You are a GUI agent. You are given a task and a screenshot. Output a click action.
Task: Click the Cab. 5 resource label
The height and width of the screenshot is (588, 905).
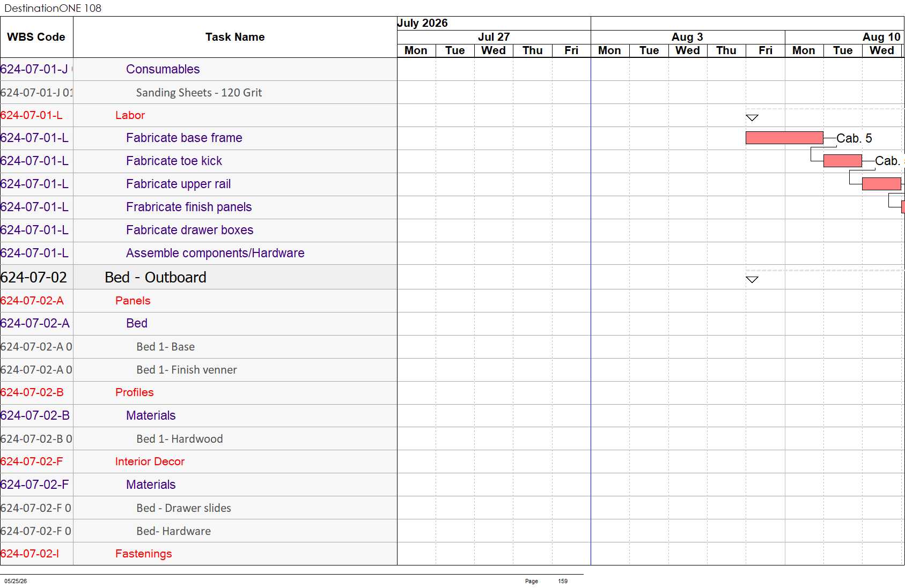tap(854, 138)
